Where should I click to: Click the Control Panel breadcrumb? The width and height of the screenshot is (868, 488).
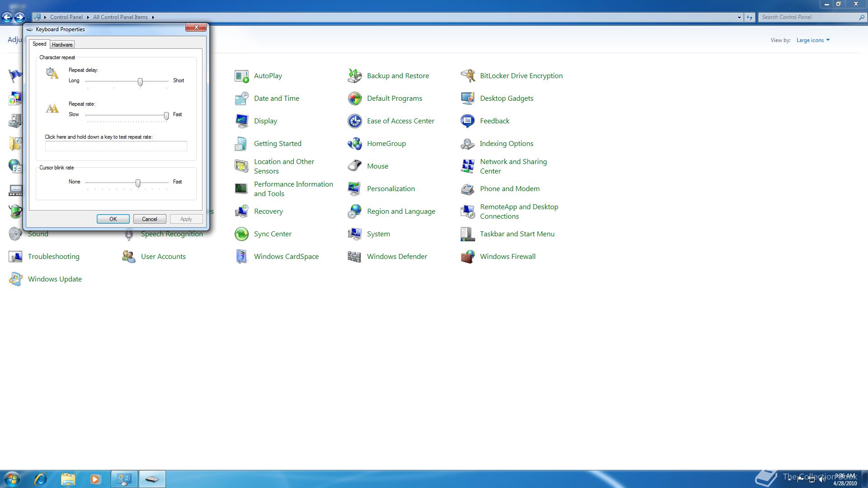coord(66,17)
